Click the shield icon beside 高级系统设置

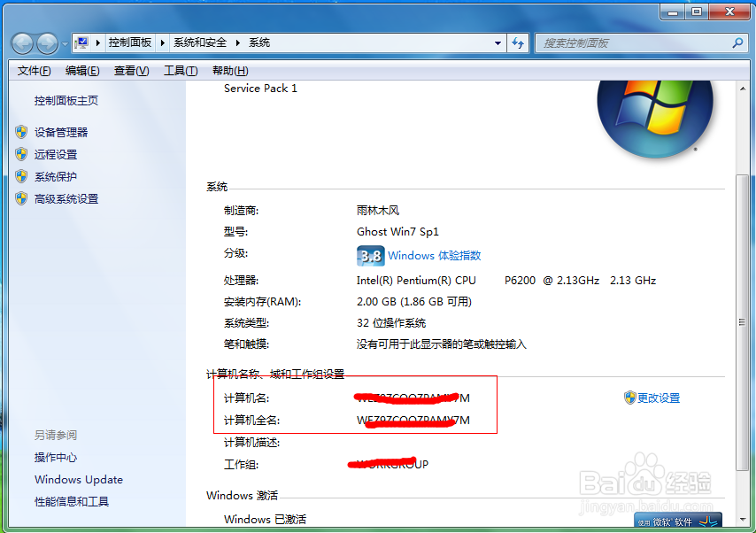pos(21,197)
